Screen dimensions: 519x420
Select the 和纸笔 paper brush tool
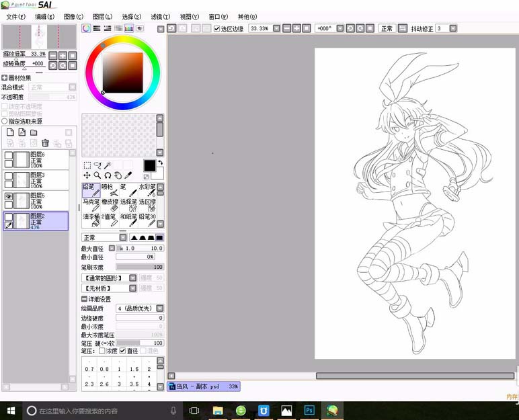pos(128,220)
